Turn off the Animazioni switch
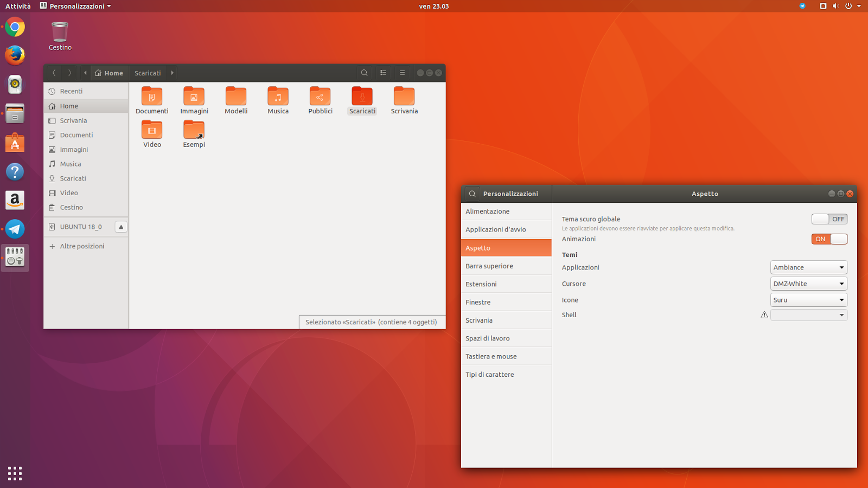 [829, 239]
